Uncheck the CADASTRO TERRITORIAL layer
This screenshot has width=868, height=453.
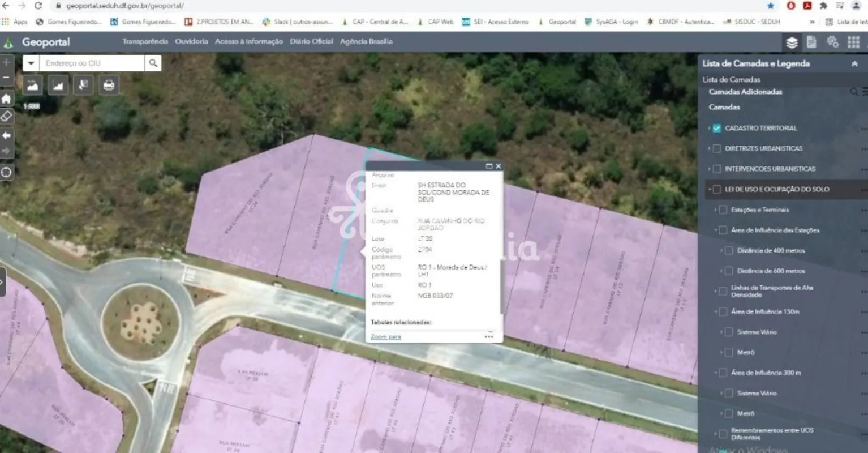tap(717, 129)
